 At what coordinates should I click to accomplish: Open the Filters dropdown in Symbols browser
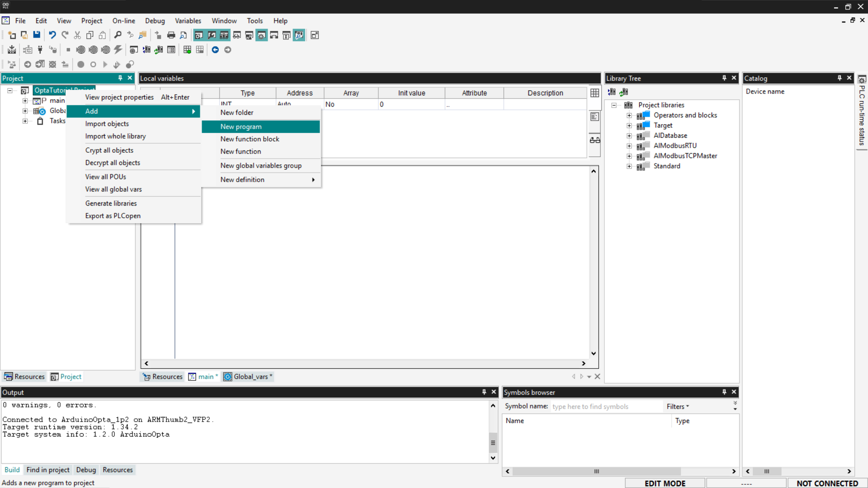(678, 406)
